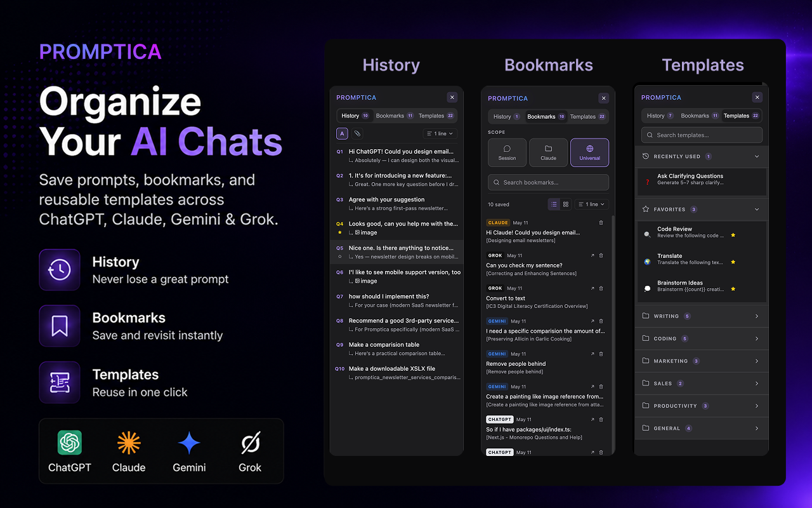Delete the 'Hi Claude! Could you design email' bookmark
Image resolution: width=812 pixels, height=508 pixels.
coord(601,223)
